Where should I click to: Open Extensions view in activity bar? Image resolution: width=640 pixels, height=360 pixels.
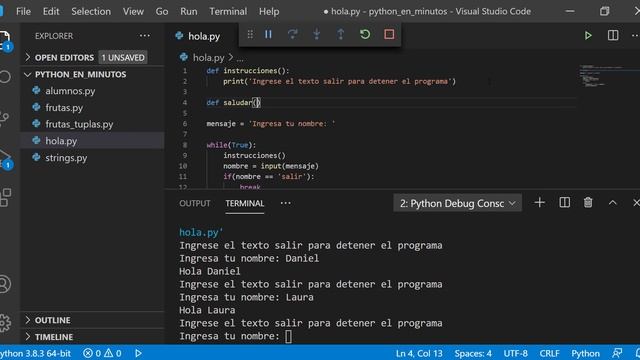[5, 198]
